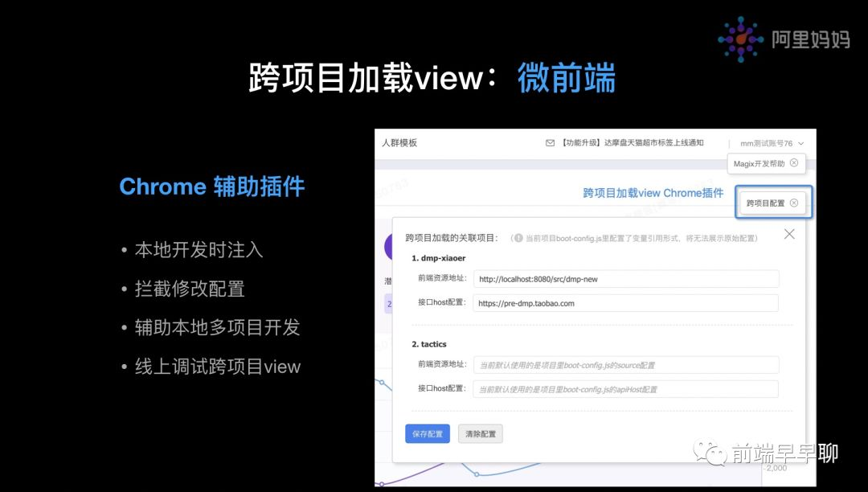Image resolution: width=868 pixels, height=492 pixels.
Task: Click the 跨项目加载的关联项目 label
Action: (452, 238)
